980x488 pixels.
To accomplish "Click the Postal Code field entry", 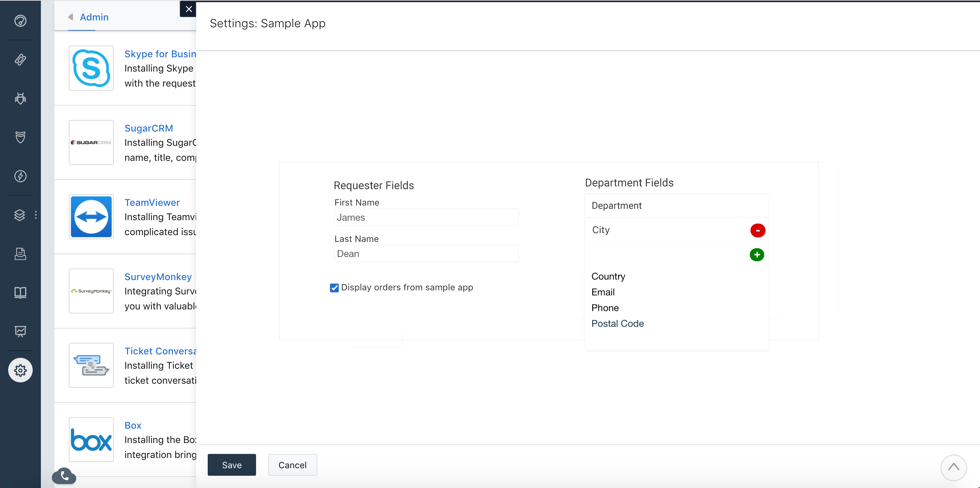I will pyautogui.click(x=617, y=323).
